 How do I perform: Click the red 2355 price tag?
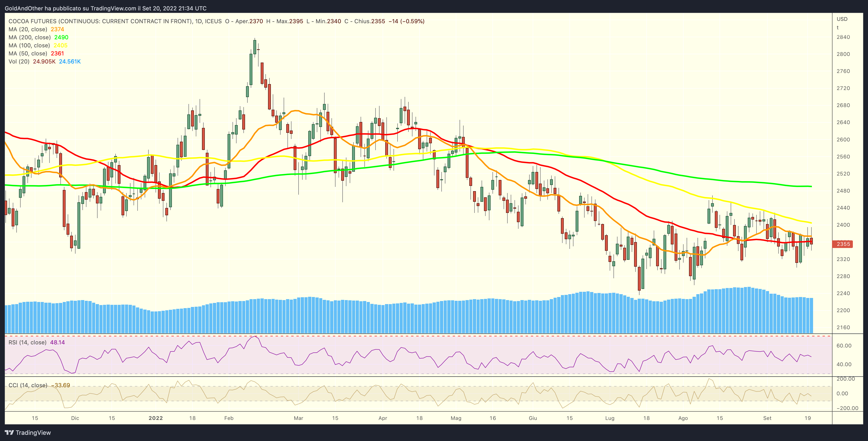(x=843, y=244)
